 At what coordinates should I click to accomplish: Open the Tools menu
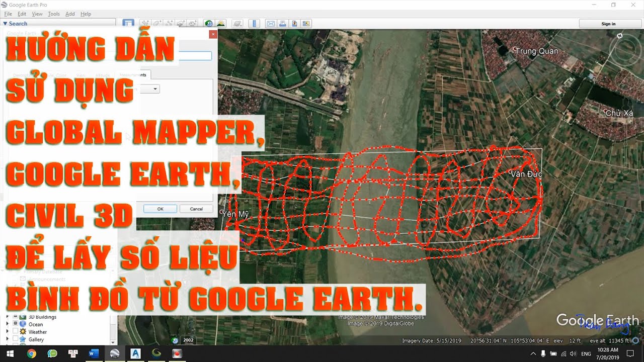click(54, 14)
